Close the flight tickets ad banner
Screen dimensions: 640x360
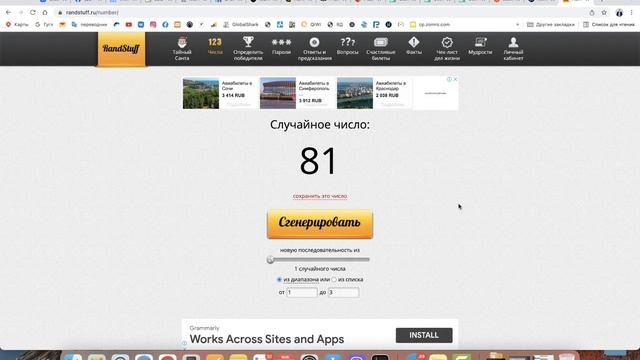(x=455, y=79)
